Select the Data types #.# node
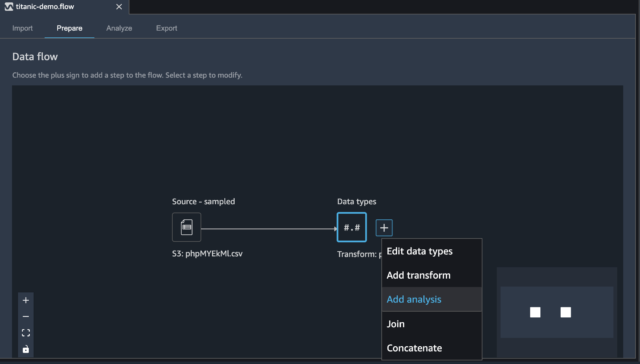Viewport: 640px width, 364px height. pos(351,227)
